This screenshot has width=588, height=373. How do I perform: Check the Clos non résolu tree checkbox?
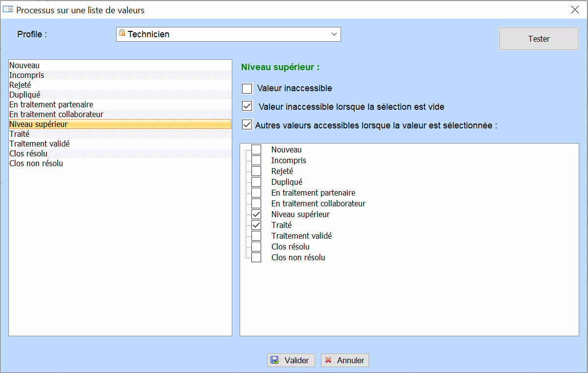point(256,257)
